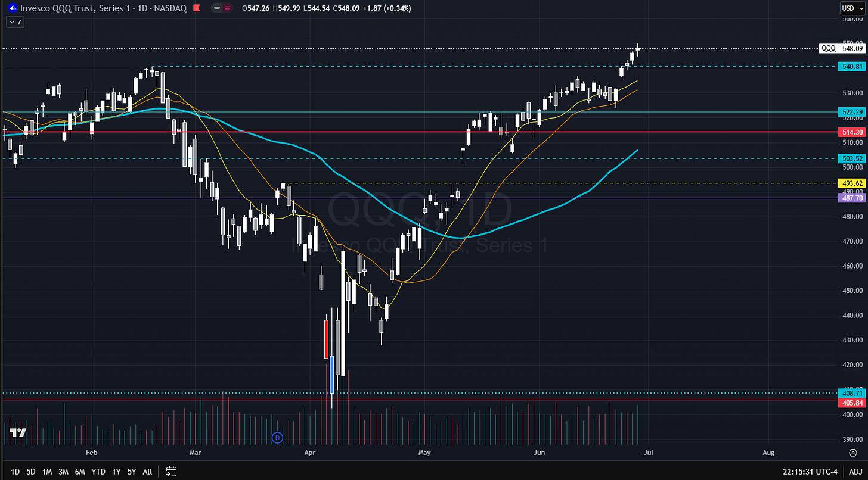
Task: Open chart settings hexagon gear icon
Action: (x=853, y=453)
